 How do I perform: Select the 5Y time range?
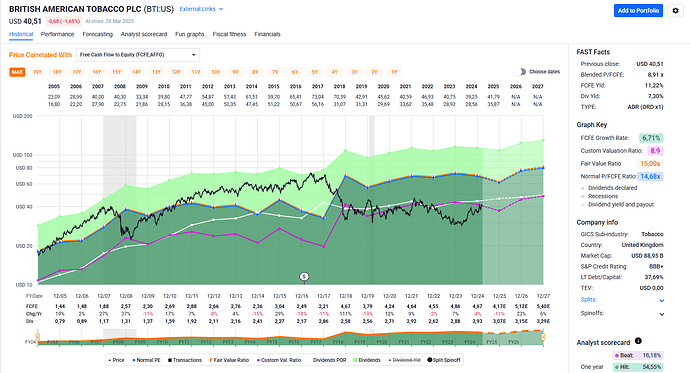point(315,72)
